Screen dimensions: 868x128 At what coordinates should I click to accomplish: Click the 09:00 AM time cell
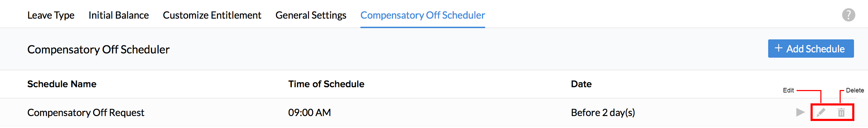coord(310,113)
